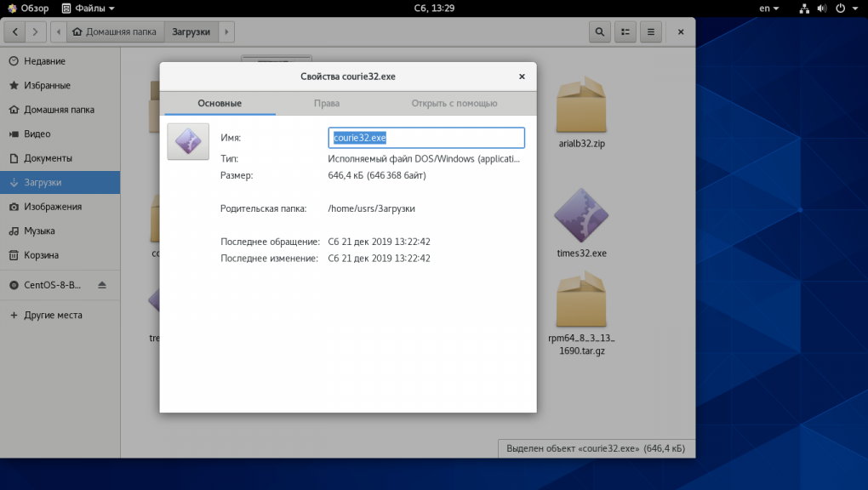The image size is (868, 490).
Task: Click the Имя text field with courie32.exe
Action: click(425, 138)
